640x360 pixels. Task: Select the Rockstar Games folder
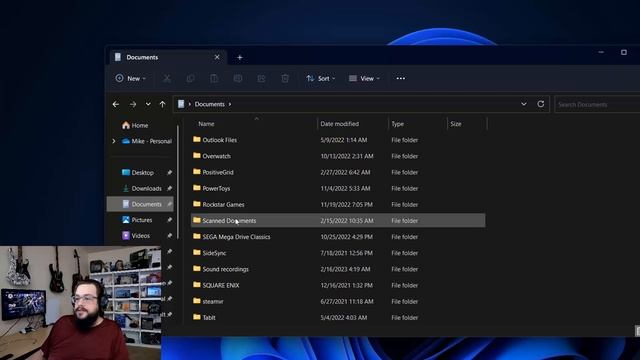pos(338,204)
